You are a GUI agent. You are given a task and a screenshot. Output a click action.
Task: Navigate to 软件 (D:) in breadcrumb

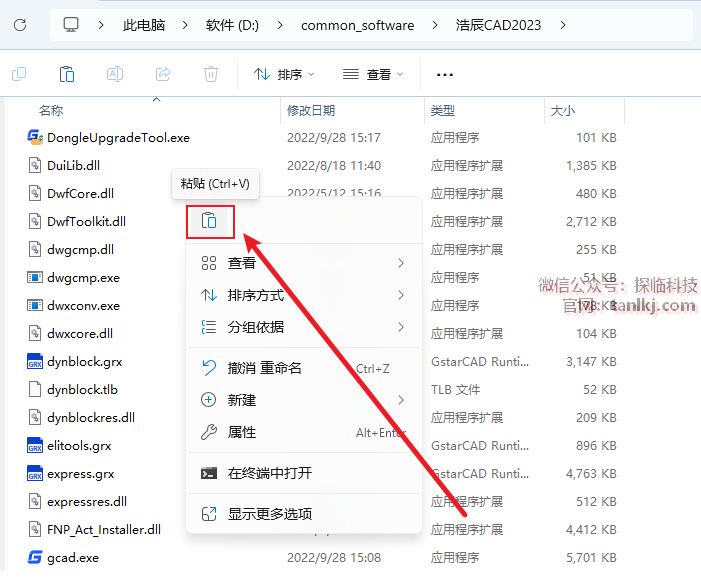pos(232,25)
